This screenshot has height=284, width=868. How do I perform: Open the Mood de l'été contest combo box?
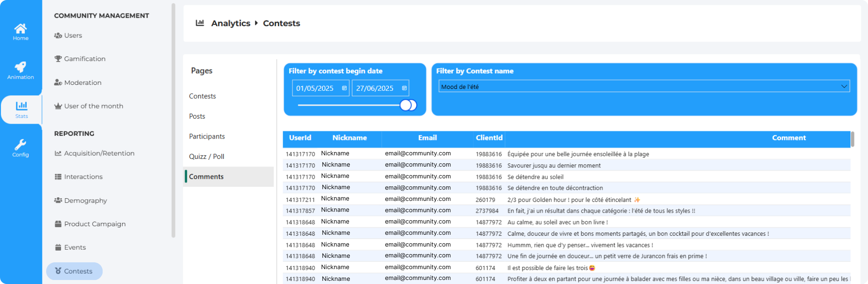633,87
